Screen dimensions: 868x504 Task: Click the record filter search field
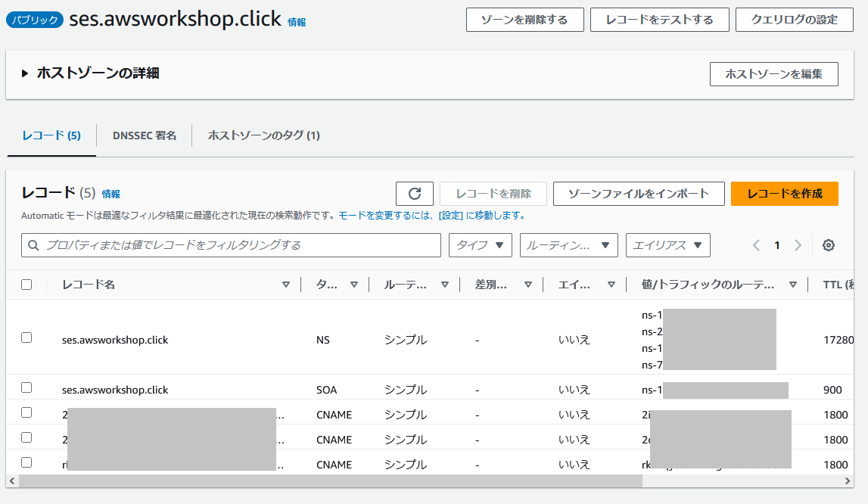(231, 245)
